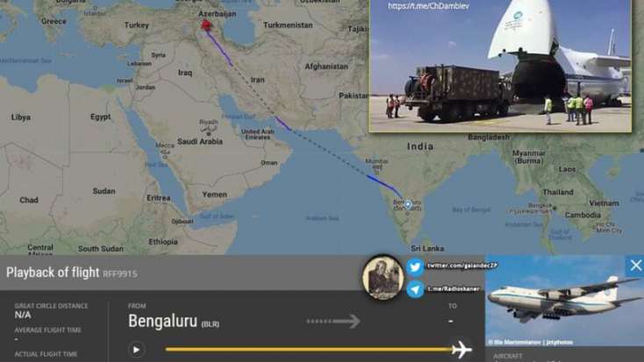This screenshot has width=644, height=362.
Task: Click the Riyadh city marker on map
Action: tap(209, 134)
